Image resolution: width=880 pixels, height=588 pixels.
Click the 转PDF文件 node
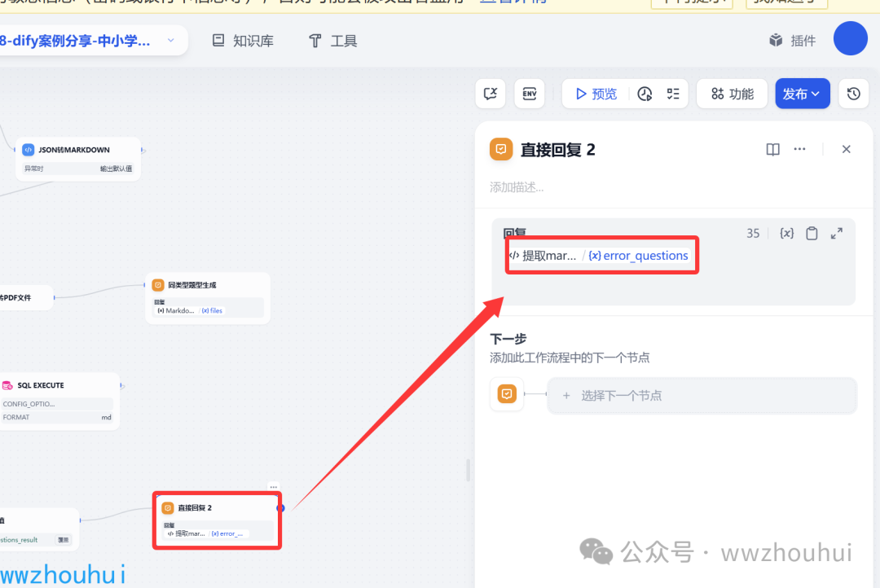[26, 297]
